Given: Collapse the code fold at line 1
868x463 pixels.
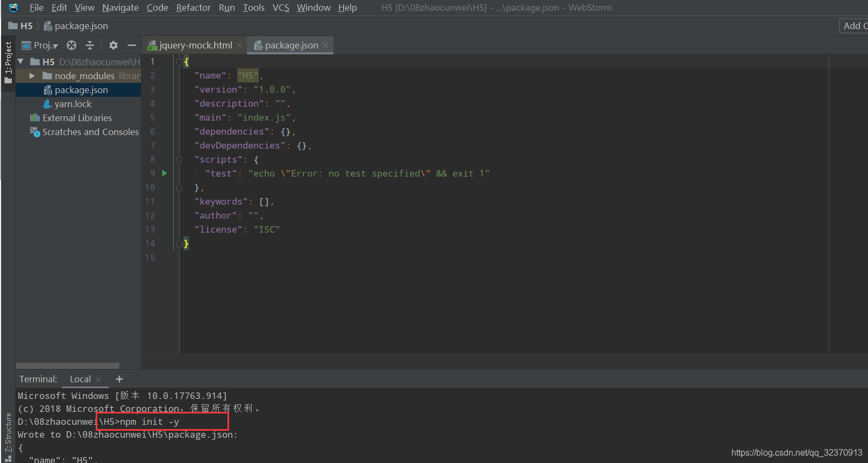Looking at the screenshot, I should [x=179, y=61].
